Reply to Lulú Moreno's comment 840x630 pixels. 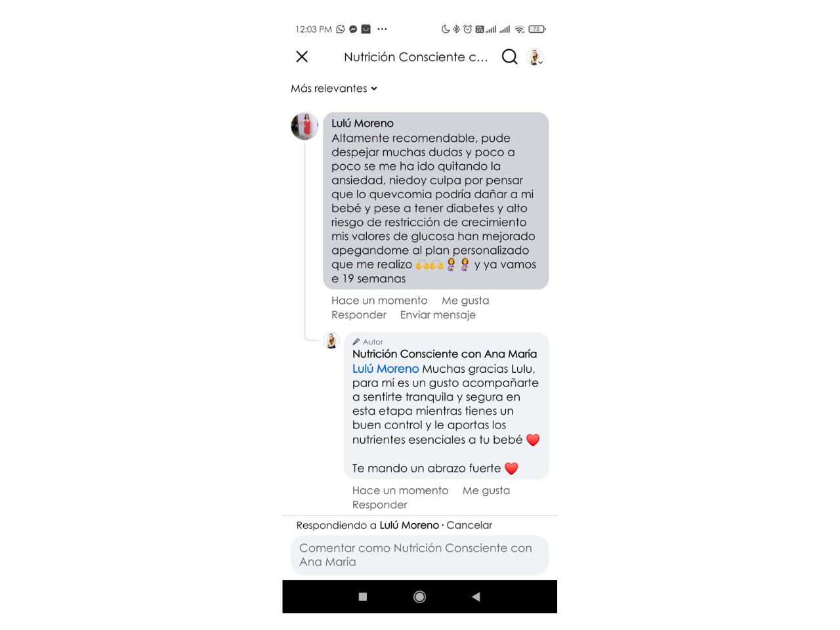(359, 315)
